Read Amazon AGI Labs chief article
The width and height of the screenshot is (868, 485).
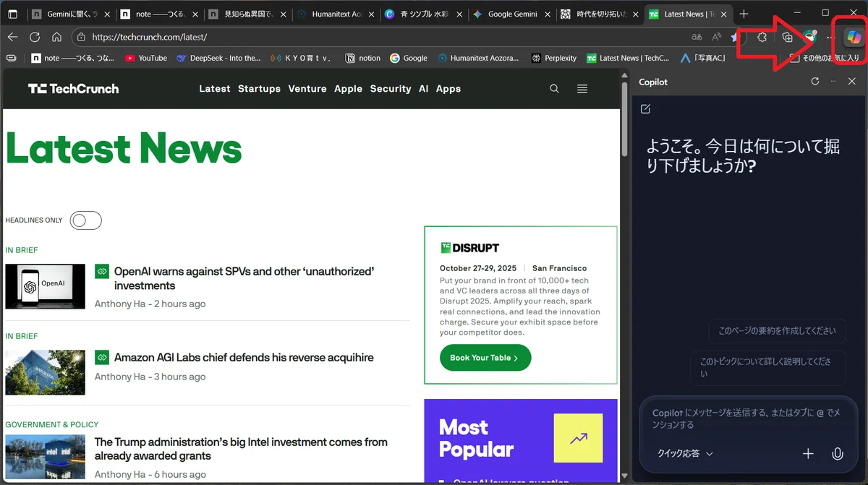point(244,357)
